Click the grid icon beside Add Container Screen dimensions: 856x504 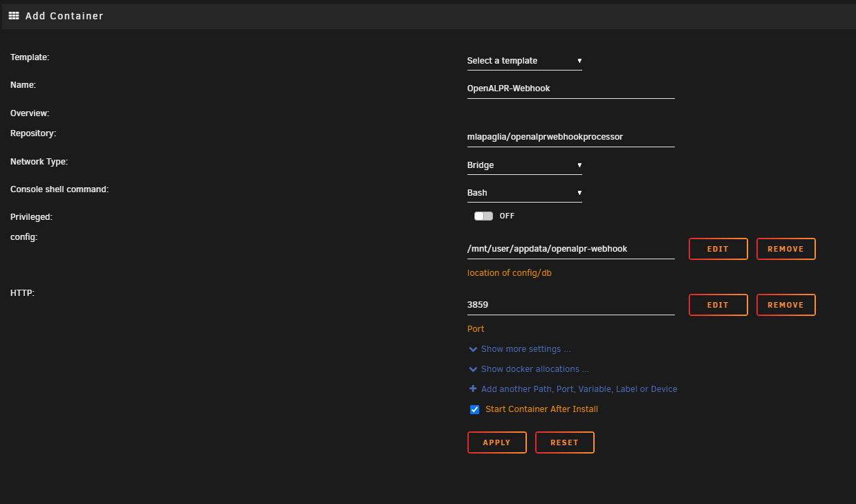14,15
